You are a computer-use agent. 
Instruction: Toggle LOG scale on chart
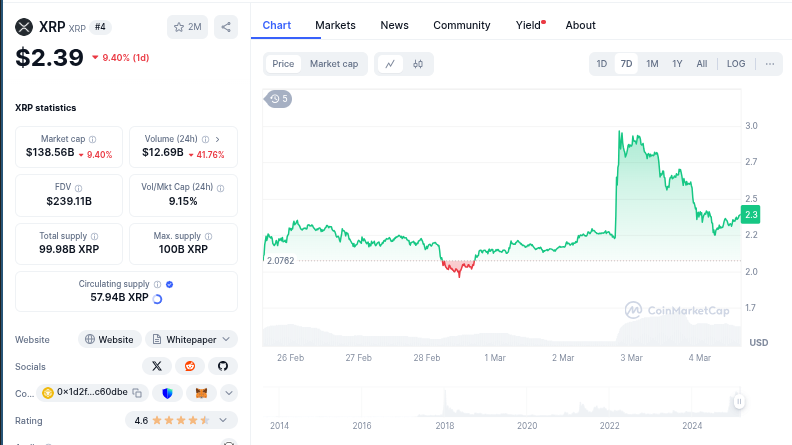tap(736, 64)
